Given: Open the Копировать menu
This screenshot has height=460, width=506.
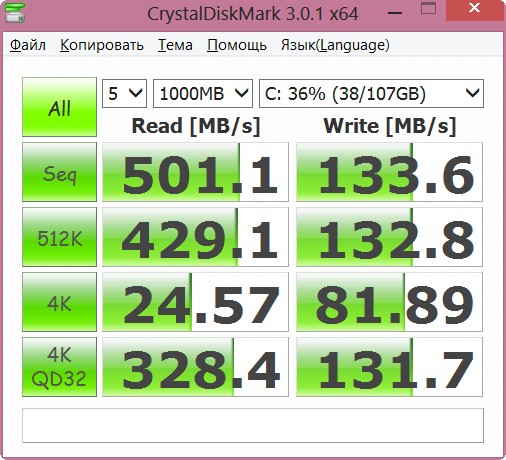Looking at the screenshot, I should click(102, 45).
